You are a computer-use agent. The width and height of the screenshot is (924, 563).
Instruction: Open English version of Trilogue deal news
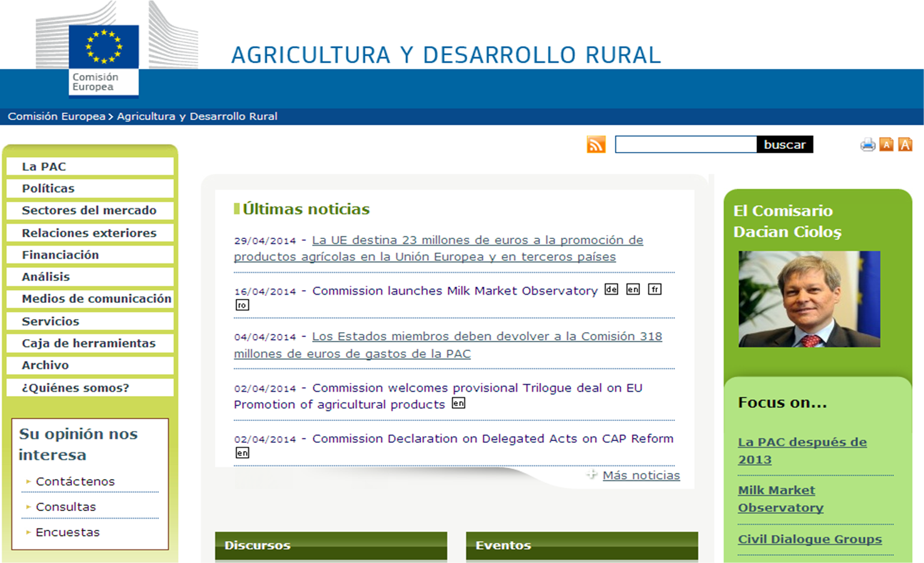click(459, 403)
